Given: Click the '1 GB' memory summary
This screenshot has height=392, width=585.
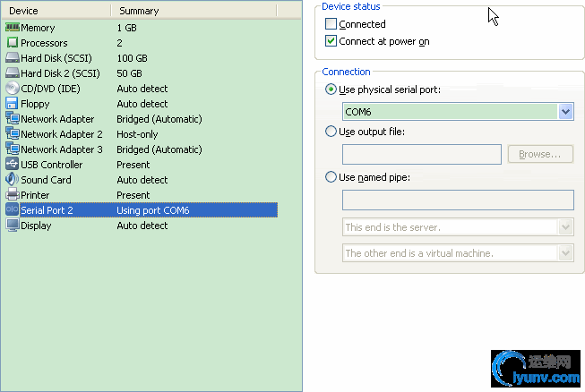Looking at the screenshot, I should pos(126,28).
